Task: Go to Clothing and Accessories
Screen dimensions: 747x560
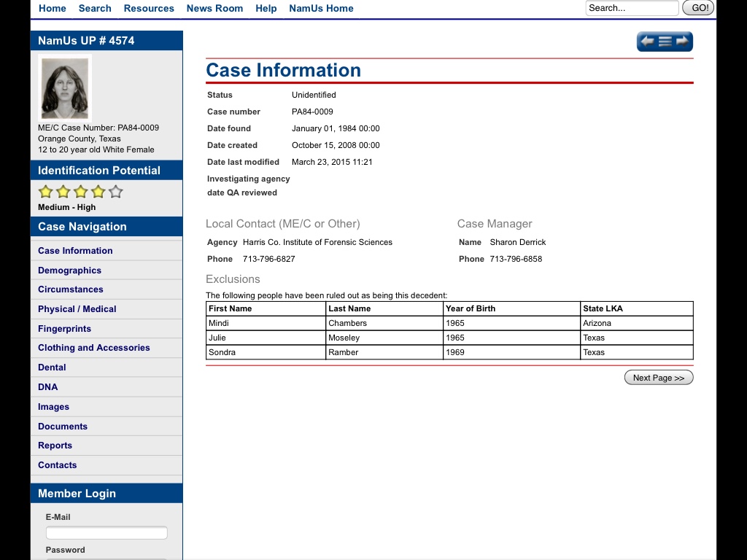Action: [93, 348]
